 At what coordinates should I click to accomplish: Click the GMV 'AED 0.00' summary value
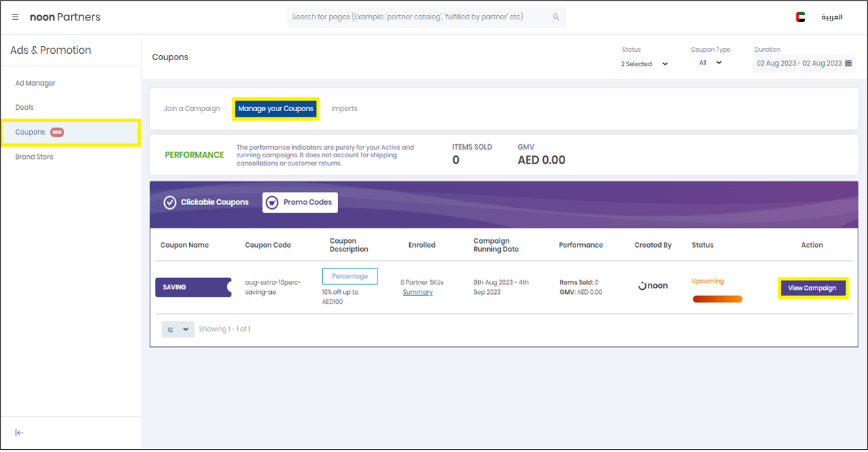pyautogui.click(x=542, y=160)
